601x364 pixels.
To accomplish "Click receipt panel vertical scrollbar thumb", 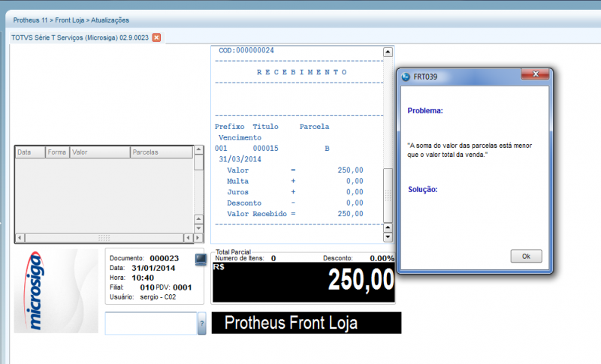I will pos(388,195).
